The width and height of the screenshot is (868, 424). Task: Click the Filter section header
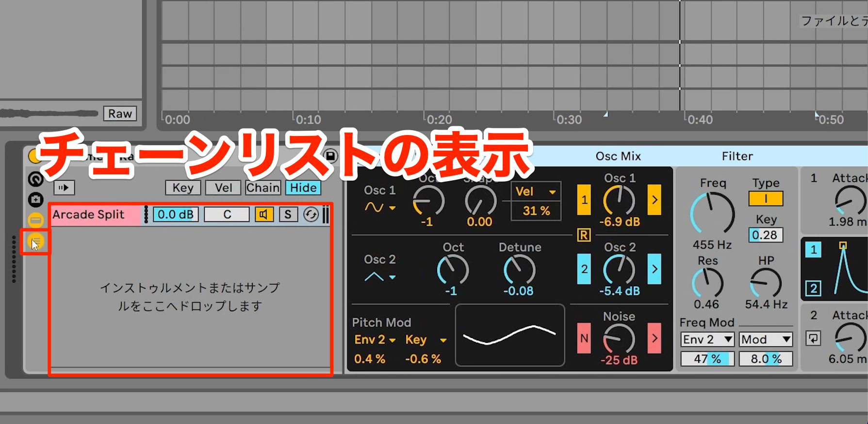coord(737,156)
